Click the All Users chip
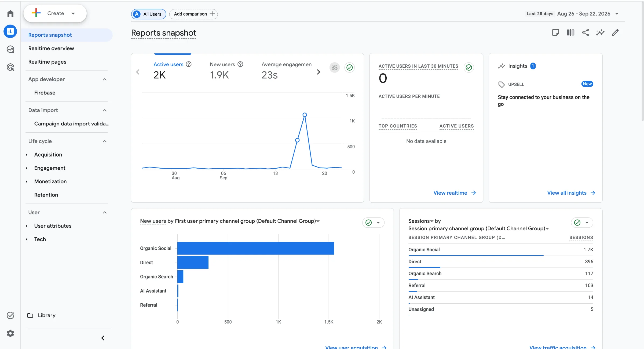This screenshot has height=349, width=644. [x=149, y=14]
